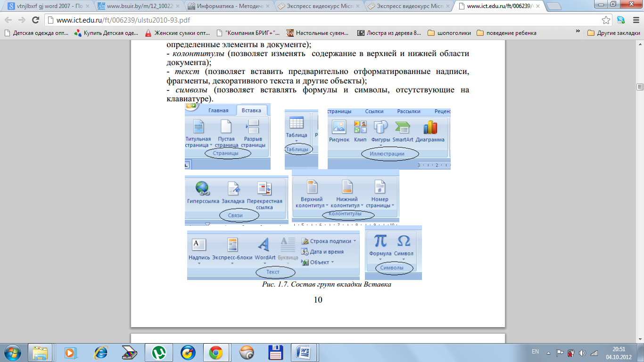Open 'Люстра из дерева 8...' bookmark
The height and width of the screenshot is (362, 644).
point(389,33)
